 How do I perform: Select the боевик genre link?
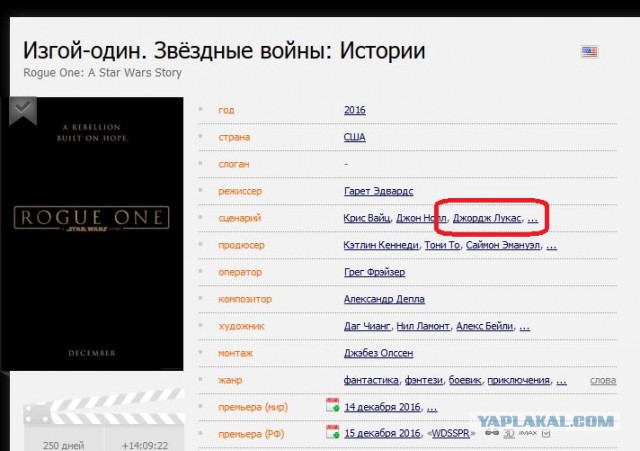pos(465,380)
